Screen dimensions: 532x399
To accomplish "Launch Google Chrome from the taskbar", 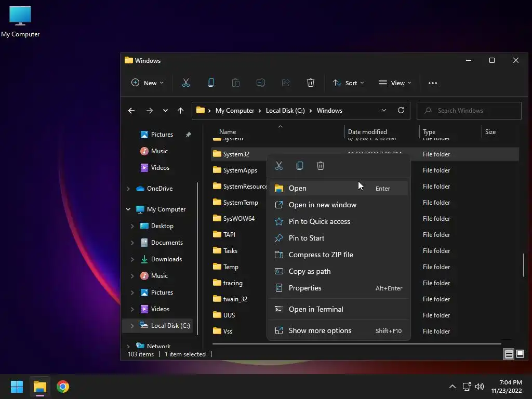I will [x=63, y=387].
